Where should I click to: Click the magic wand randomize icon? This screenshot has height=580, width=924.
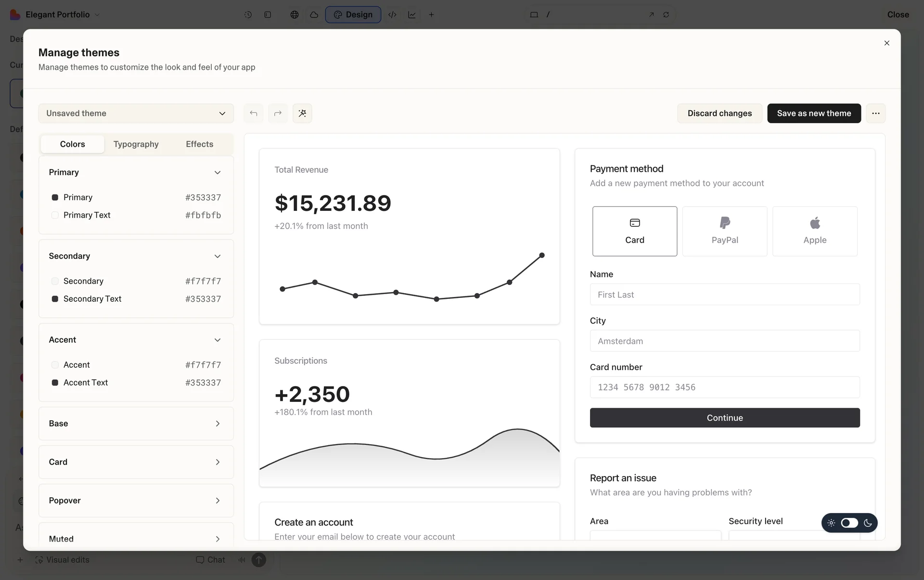click(x=302, y=113)
